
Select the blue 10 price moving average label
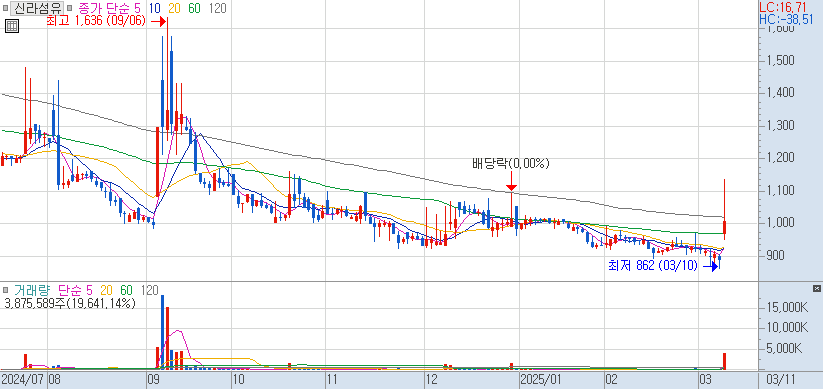155,8
